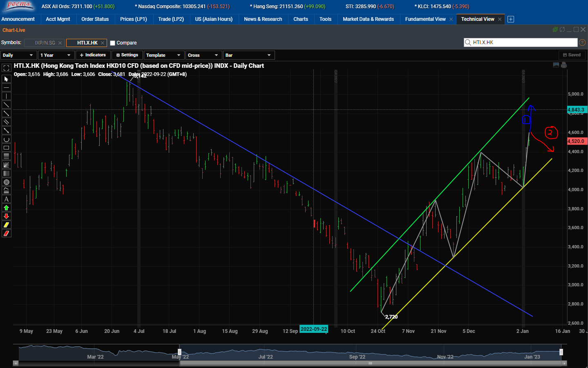Click the chart snapshot image icon
Screen dimensions: 588x368
click(x=556, y=65)
